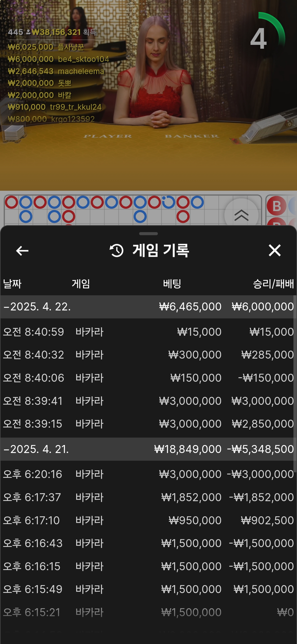Click the red B banker icon

pyautogui.click(x=277, y=206)
